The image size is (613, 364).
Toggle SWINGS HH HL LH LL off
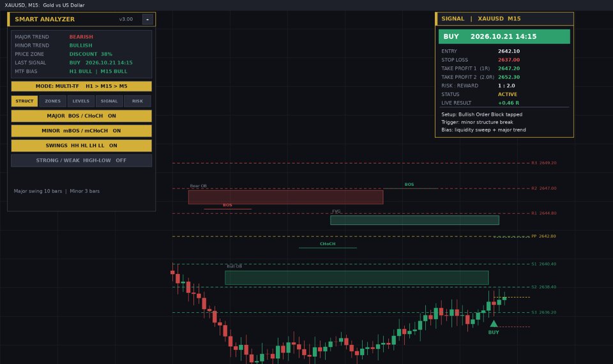tap(81, 146)
